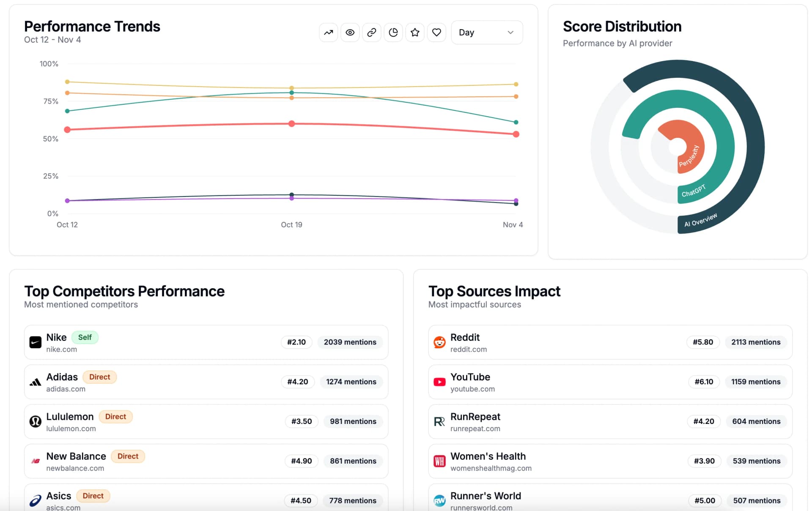Click the RunRepeat icon
This screenshot has width=812, height=511.
point(440,421)
